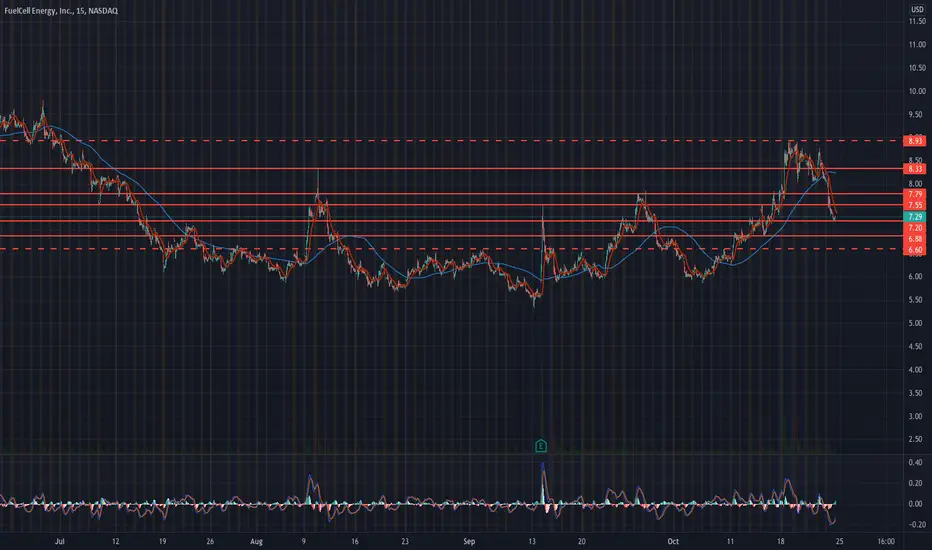
Task: Click the 0.40 indicator scale label
Action: click(x=916, y=462)
